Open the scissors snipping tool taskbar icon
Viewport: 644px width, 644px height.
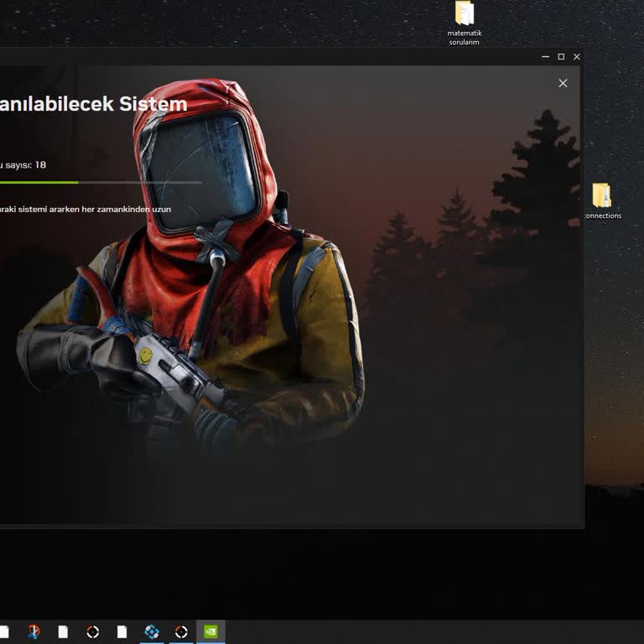tap(34, 631)
